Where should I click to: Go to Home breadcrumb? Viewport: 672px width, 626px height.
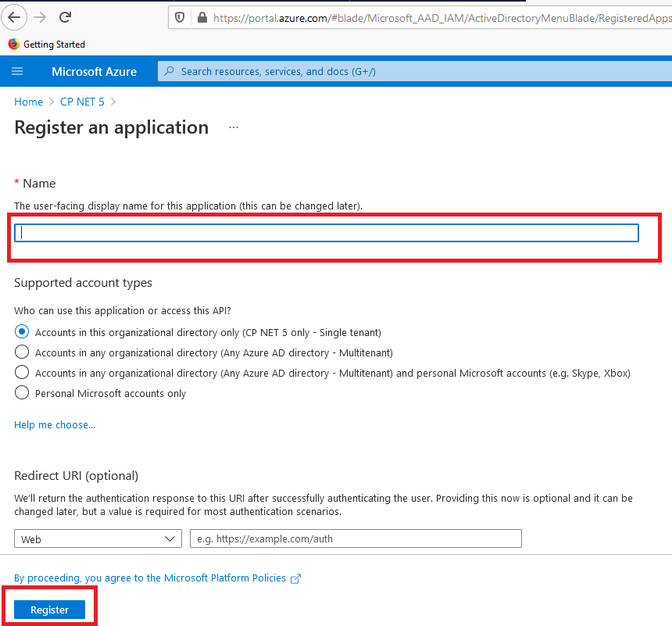[28, 102]
